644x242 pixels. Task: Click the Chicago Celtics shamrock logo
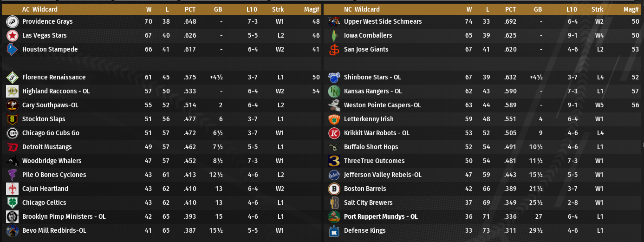13,203
